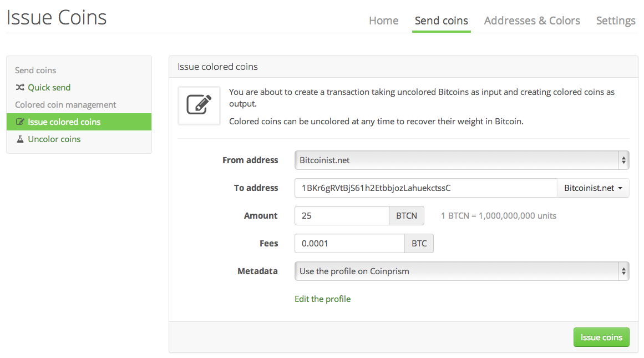
Task: Go to the Home tab
Action: pyautogui.click(x=383, y=21)
